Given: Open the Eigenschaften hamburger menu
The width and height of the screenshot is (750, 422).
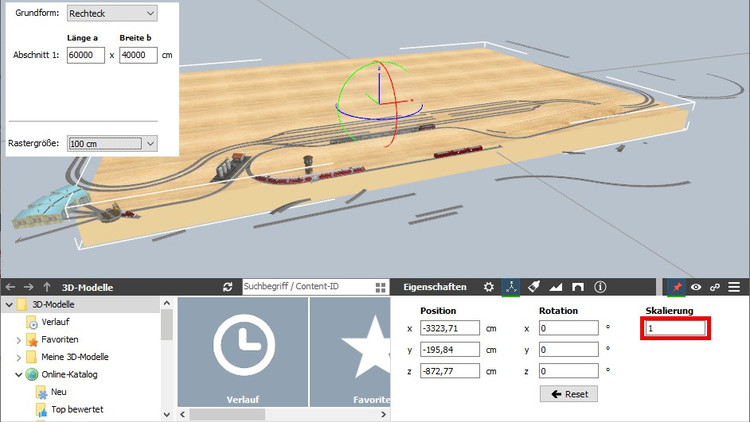Looking at the screenshot, I should [x=734, y=287].
